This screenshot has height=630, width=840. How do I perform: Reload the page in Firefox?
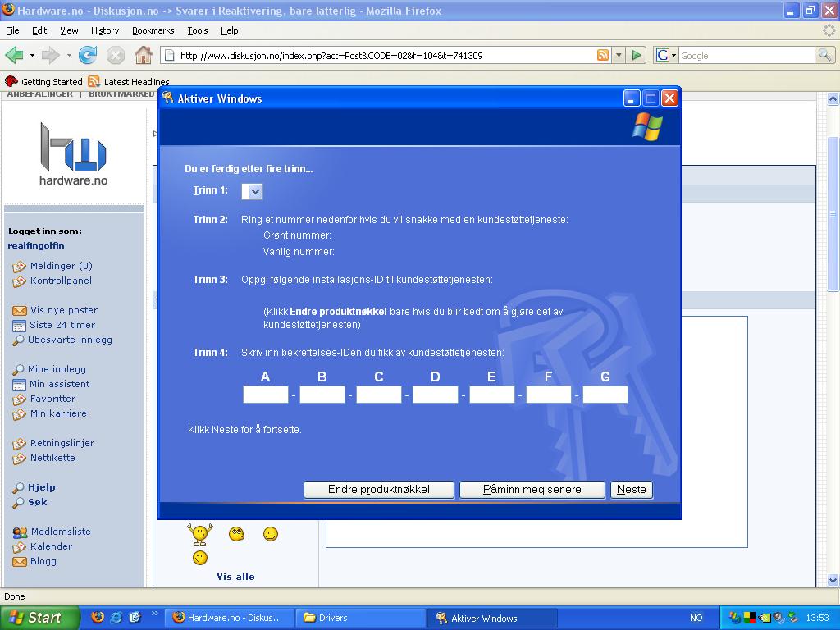tap(88, 55)
